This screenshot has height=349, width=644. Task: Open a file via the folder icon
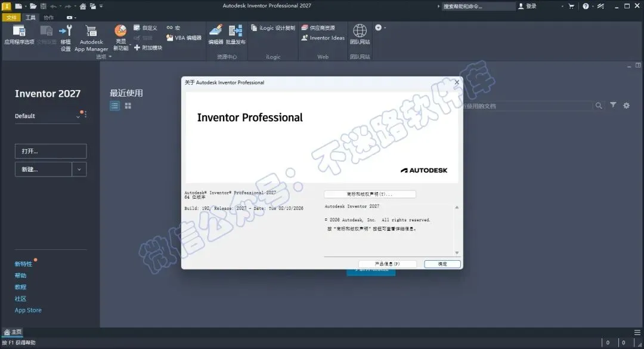pos(33,6)
